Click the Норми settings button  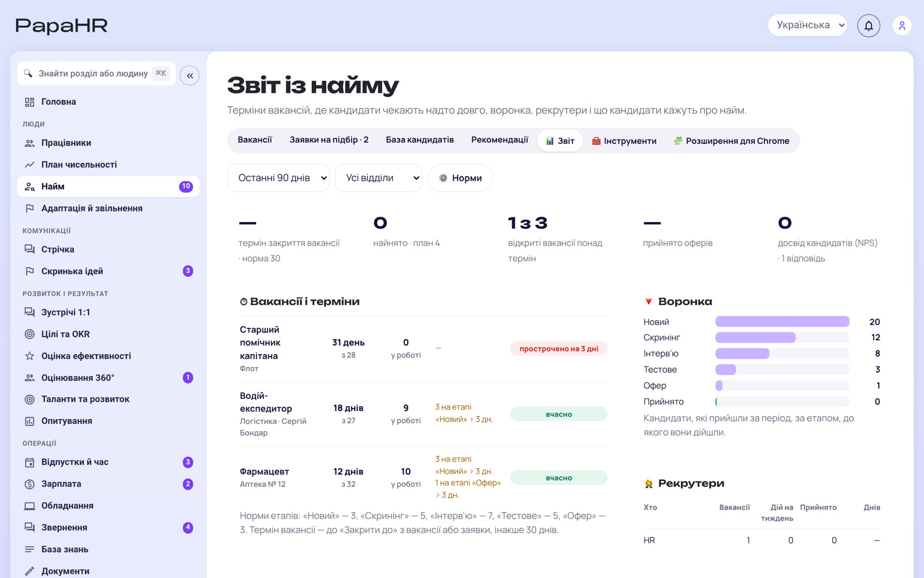pyautogui.click(x=460, y=178)
